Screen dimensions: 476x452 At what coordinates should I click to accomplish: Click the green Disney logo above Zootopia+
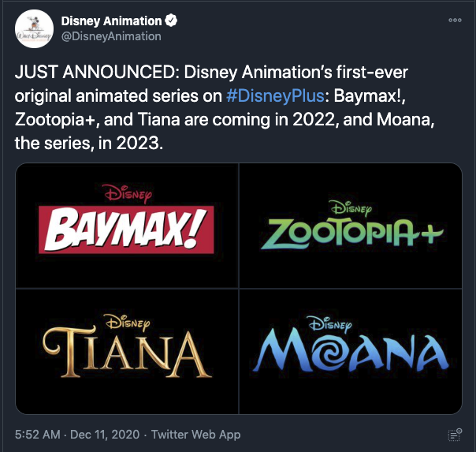(351, 208)
